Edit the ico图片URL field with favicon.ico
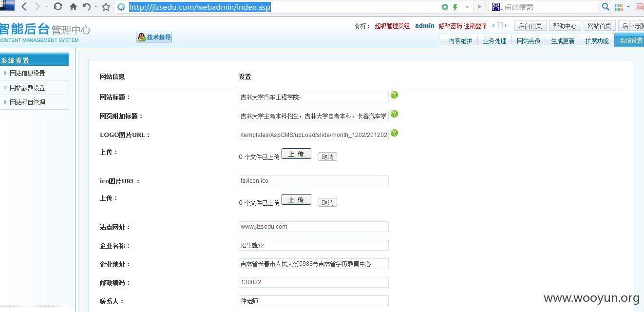The width and height of the screenshot is (644, 312). pyautogui.click(x=314, y=181)
